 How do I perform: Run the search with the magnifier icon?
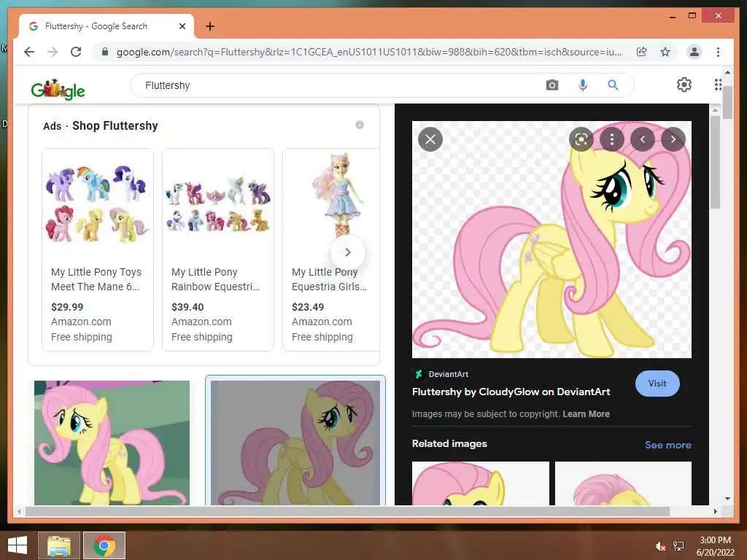613,85
